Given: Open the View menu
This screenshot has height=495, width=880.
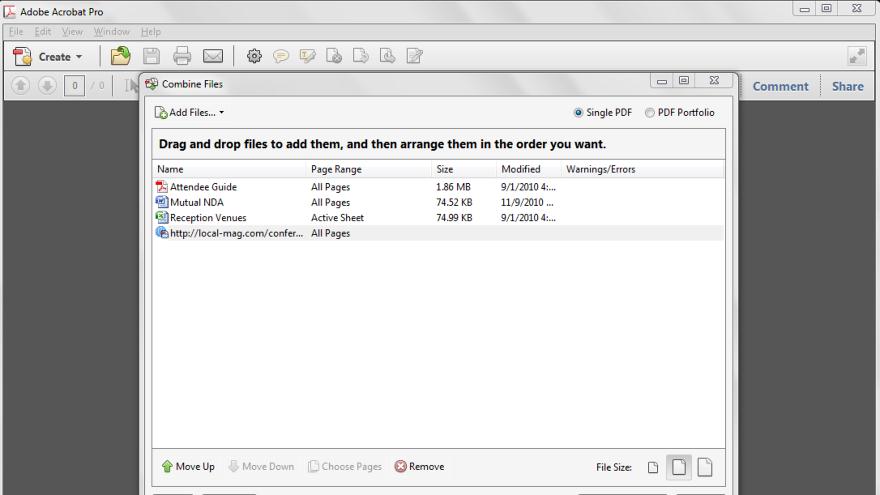Looking at the screenshot, I should pyautogui.click(x=72, y=32).
